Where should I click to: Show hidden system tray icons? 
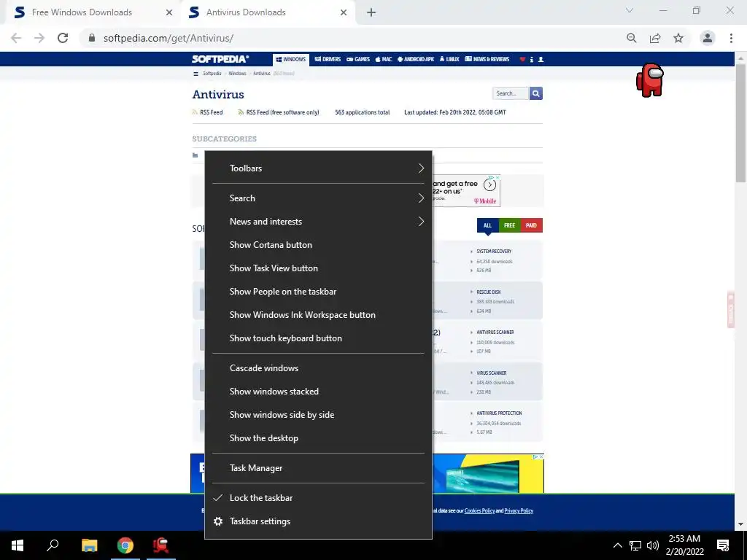tap(617, 545)
